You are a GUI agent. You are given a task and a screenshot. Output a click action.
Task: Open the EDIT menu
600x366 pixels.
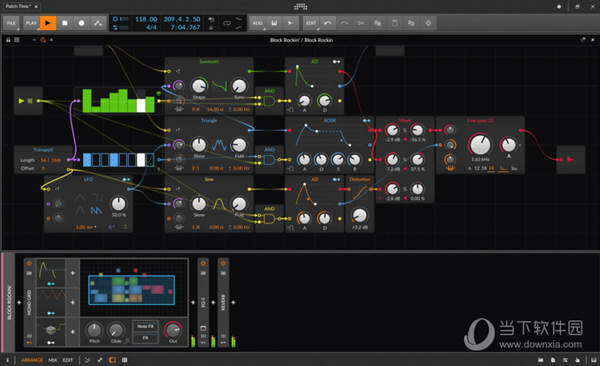point(311,23)
